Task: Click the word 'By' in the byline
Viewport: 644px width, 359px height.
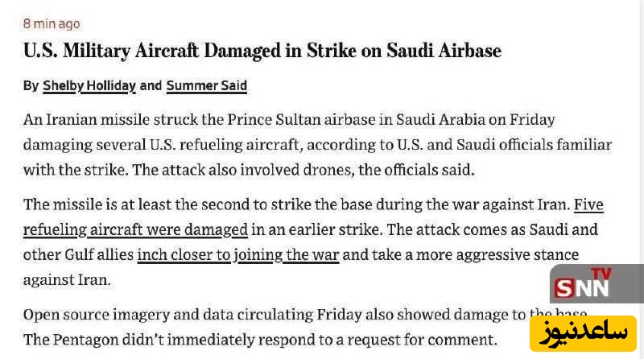Action: point(31,86)
